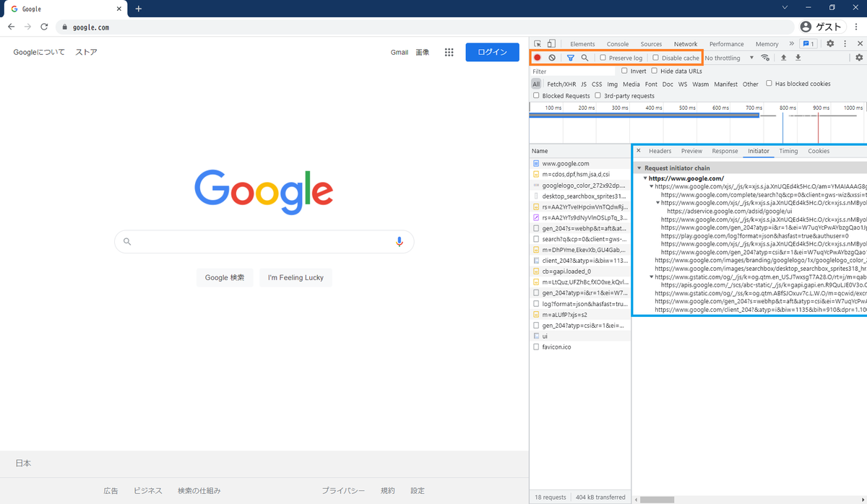Switch to the Sources tab
This screenshot has height=504, width=867.
coord(651,44)
